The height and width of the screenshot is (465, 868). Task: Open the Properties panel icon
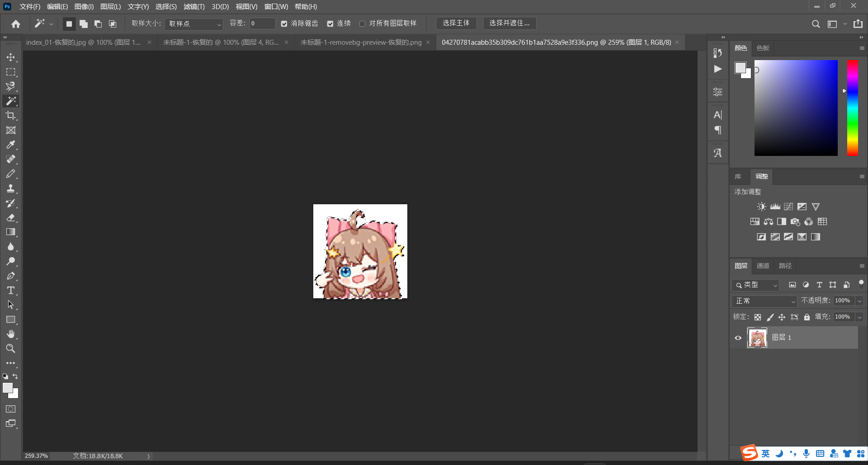pos(717,92)
